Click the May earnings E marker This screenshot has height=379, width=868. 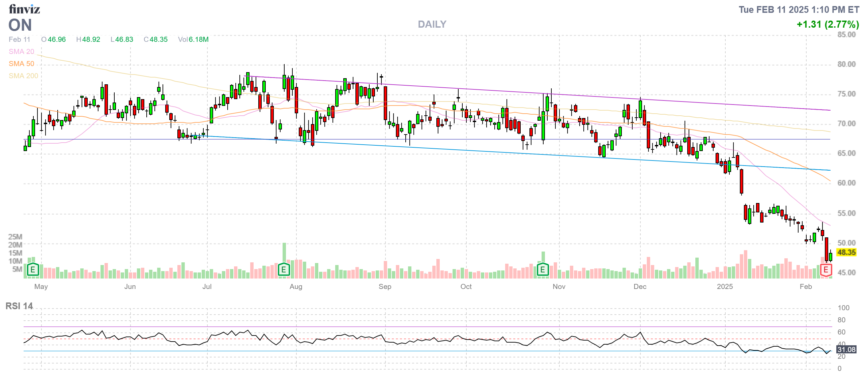pos(33,270)
